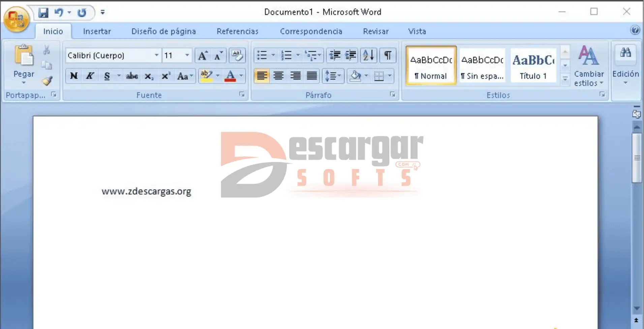
Task: Open the bullets list dropdown
Action: tap(273, 55)
